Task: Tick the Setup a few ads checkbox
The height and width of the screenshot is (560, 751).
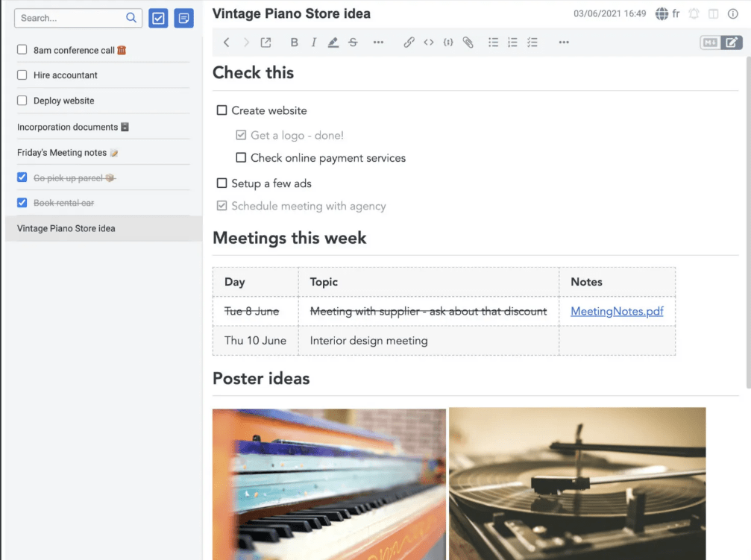Action: coord(221,183)
